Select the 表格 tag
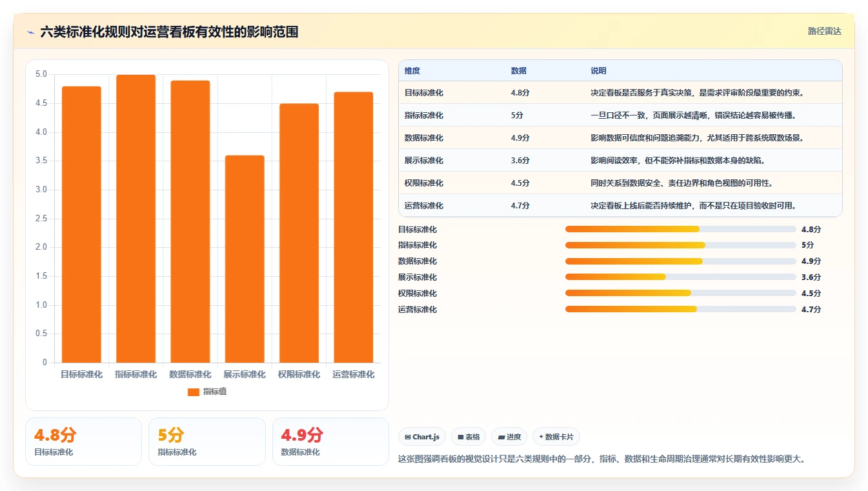The width and height of the screenshot is (868, 491). [x=469, y=437]
